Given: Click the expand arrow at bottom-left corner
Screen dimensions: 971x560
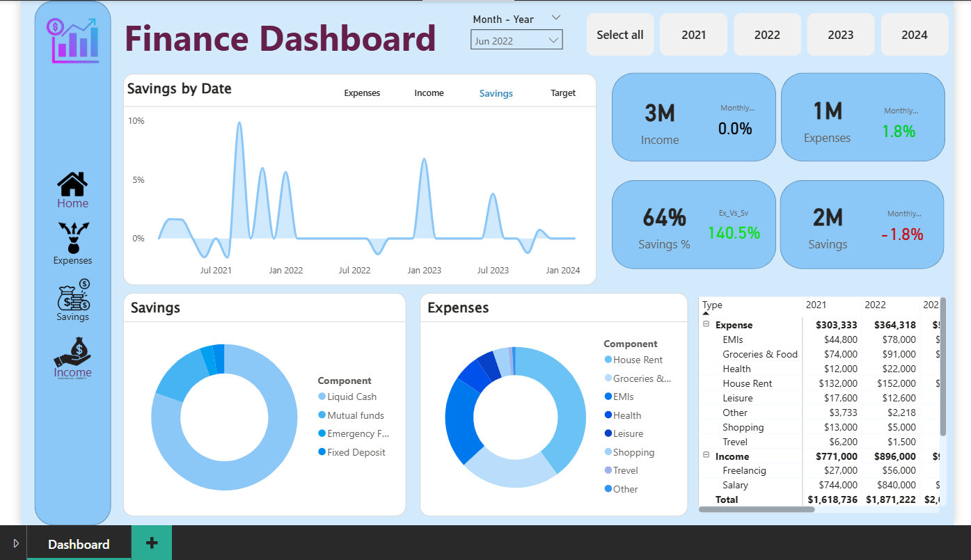Looking at the screenshot, I should click(x=15, y=543).
